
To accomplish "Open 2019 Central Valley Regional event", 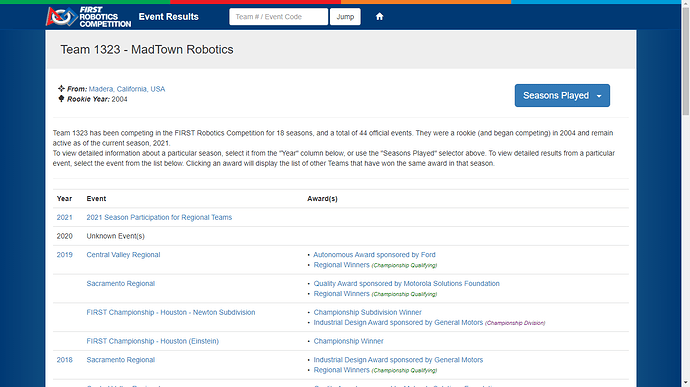I will coord(123,255).
